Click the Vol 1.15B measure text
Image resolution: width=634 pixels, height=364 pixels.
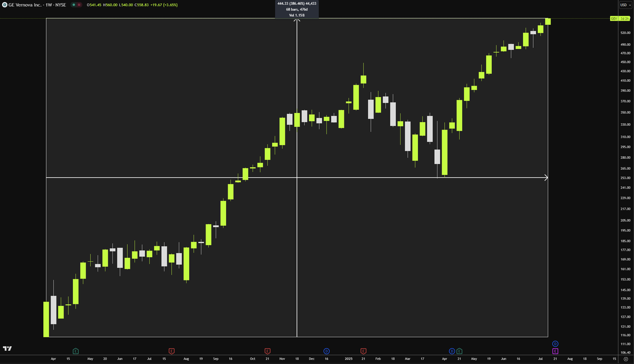pos(297,15)
